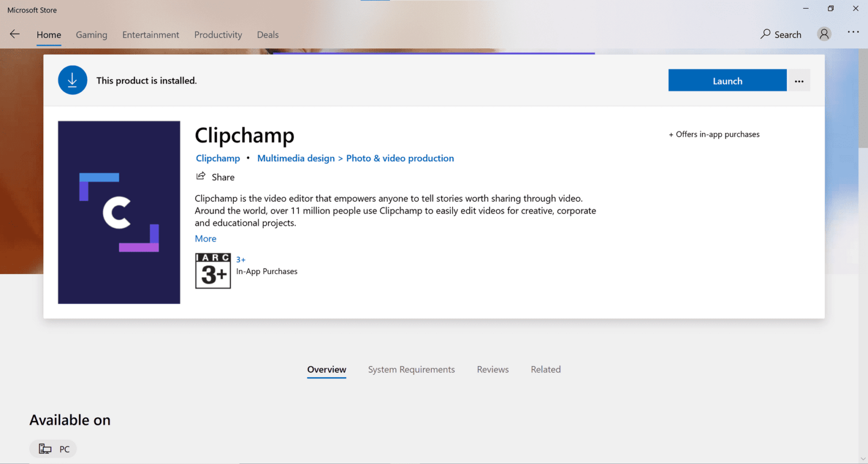The image size is (868, 464).
Task: Open the Deals tab
Action: tap(268, 35)
